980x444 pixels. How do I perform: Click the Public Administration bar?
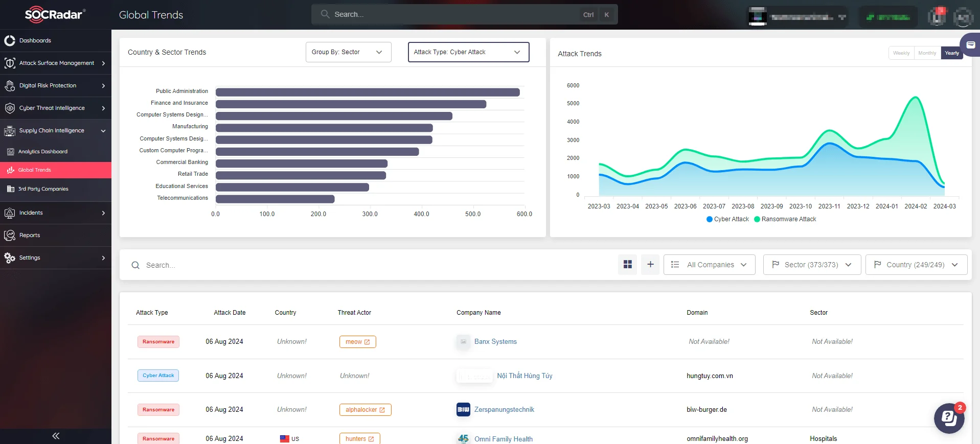tap(368, 92)
